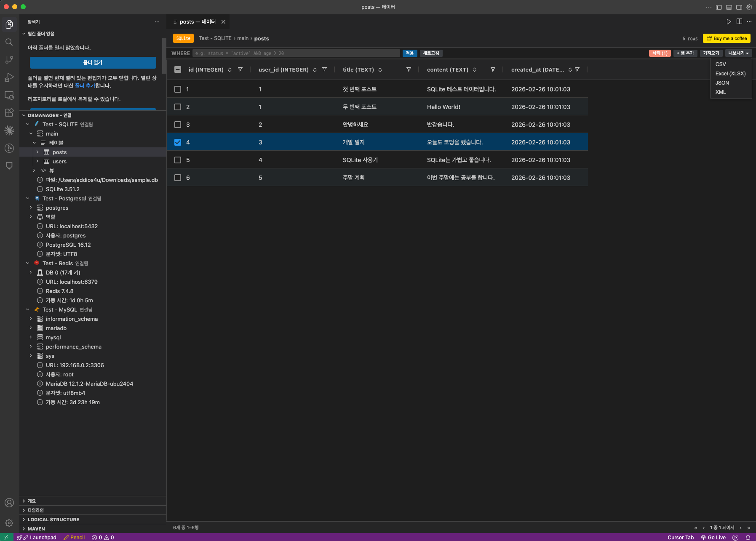The image size is (756, 541).
Task: Click the SQLite badge in the breadcrumb
Action: tap(183, 38)
